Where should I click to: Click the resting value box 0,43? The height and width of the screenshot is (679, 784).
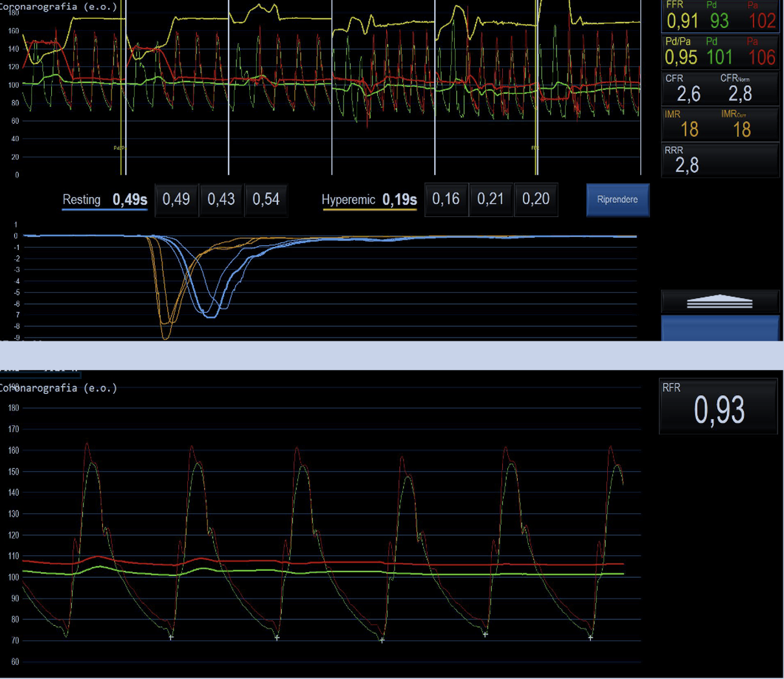[221, 199]
